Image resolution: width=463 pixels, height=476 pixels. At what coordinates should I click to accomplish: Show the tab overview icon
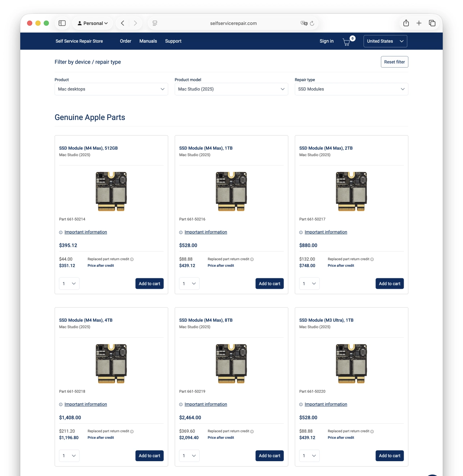coord(432,23)
